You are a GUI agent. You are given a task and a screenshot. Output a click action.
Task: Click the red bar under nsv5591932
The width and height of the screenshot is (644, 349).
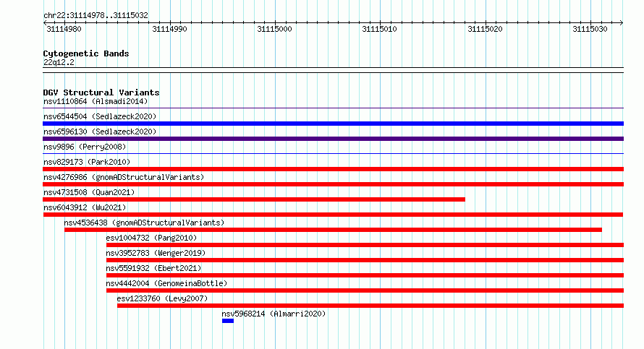tap(365, 275)
